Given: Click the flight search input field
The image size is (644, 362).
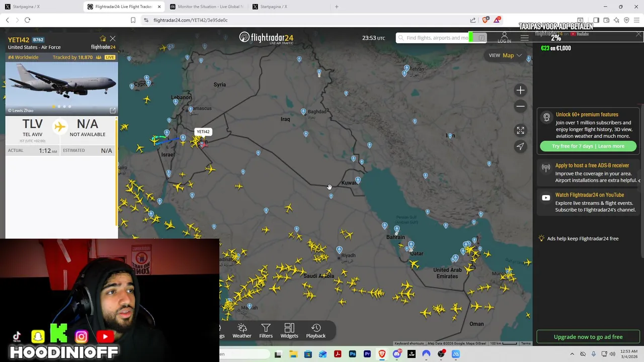Looking at the screenshot, I should [x=437, y=38].
